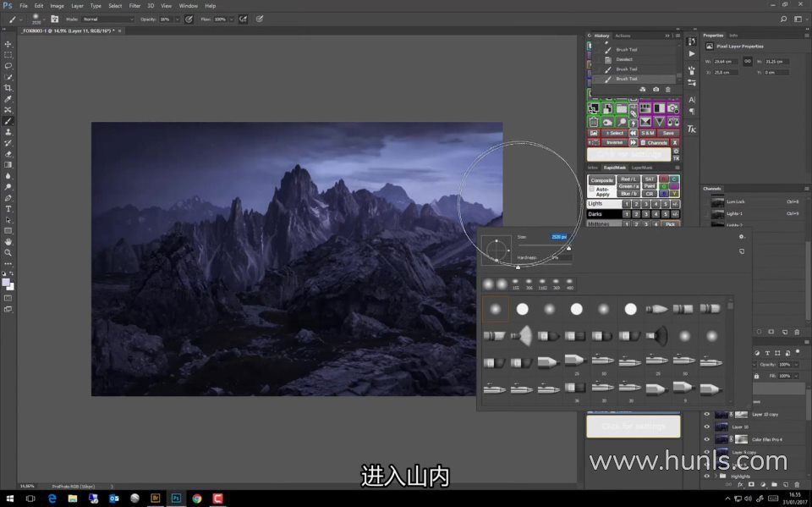Open the blending Mode dropdown

(107, 19)
